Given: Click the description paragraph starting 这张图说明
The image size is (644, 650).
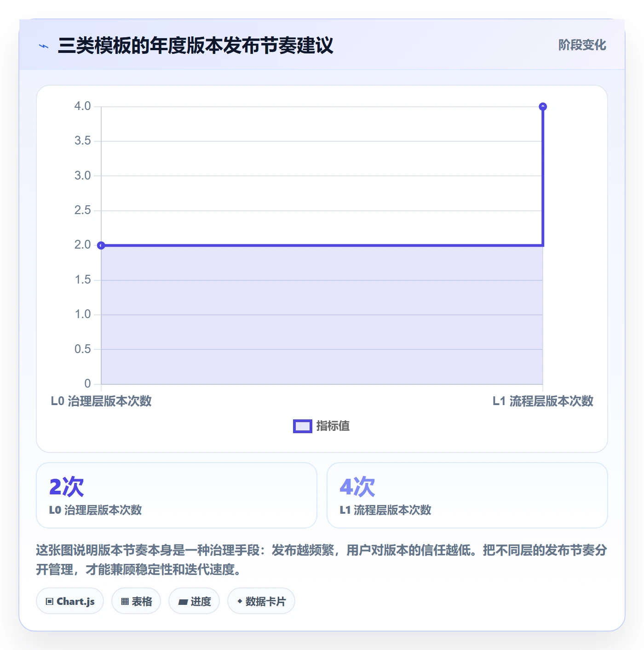Looking at the screenshot, I should (322, 560).
